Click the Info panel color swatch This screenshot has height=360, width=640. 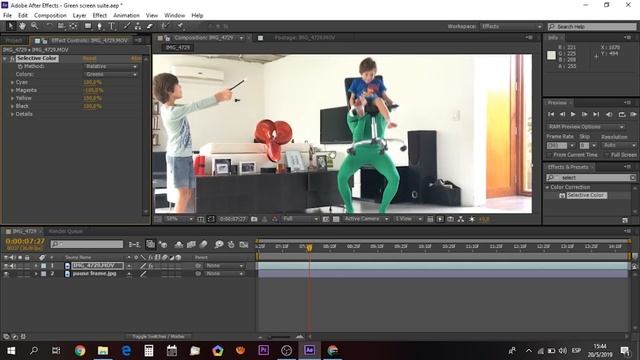pos(551,56)
